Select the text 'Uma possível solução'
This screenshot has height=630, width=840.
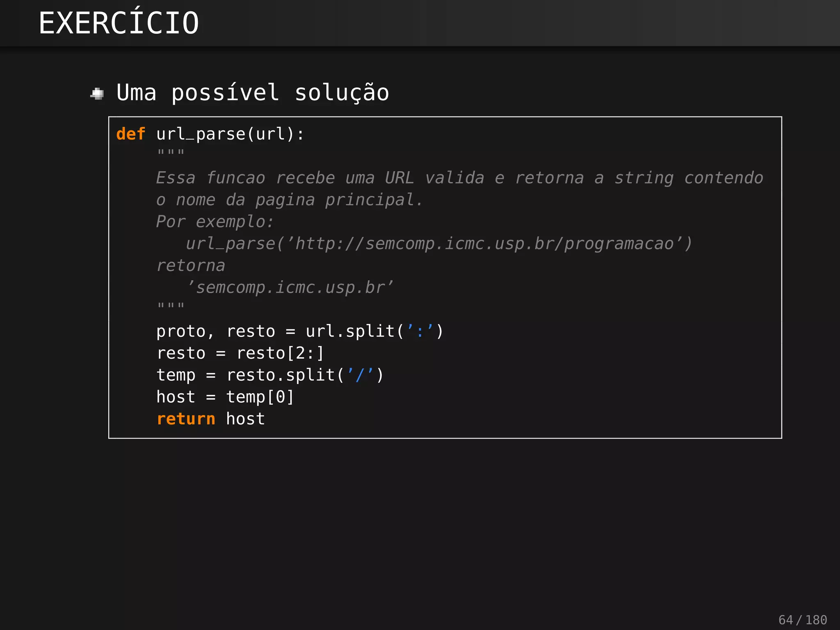click(x=253, y=93)
